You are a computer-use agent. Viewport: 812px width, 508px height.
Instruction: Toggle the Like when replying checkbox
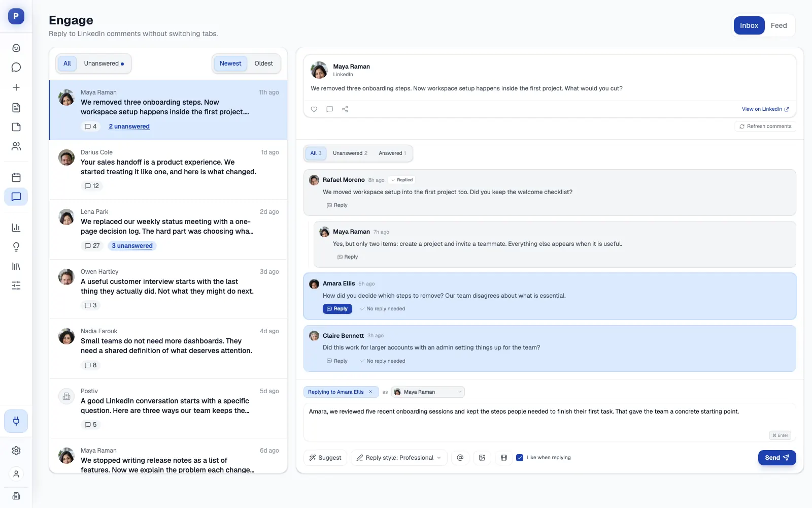pyautogui.click(x=520, y=458)
